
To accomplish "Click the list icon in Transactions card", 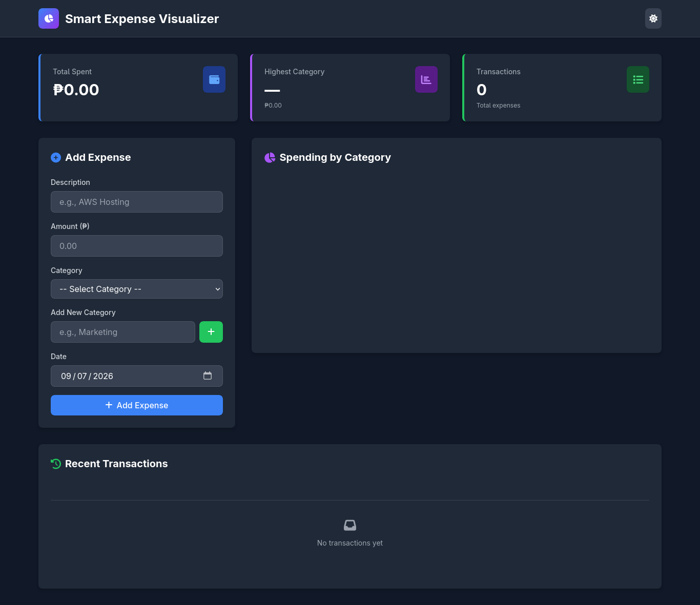I will (x=638, y=79).
